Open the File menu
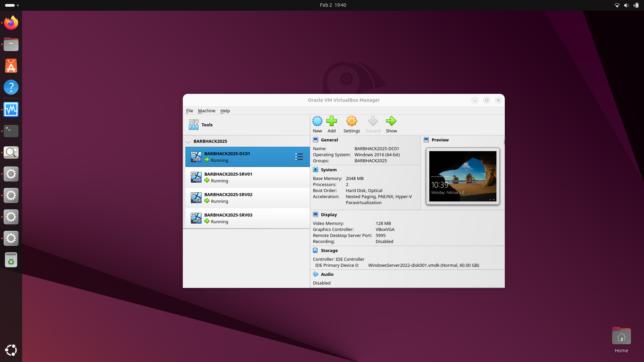 (190, 111)
